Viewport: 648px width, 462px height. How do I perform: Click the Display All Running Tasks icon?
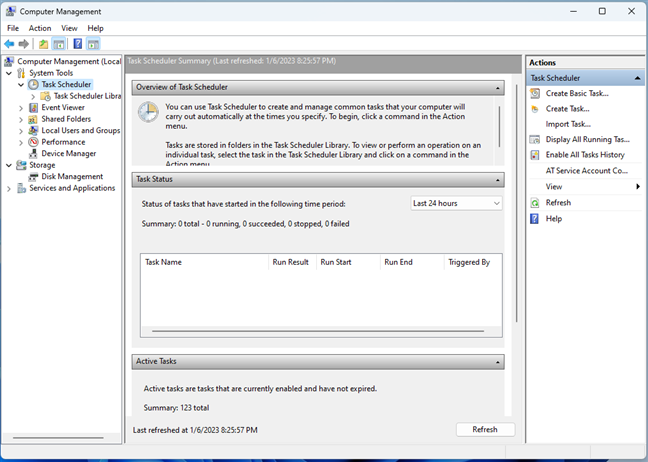[535, 140]
